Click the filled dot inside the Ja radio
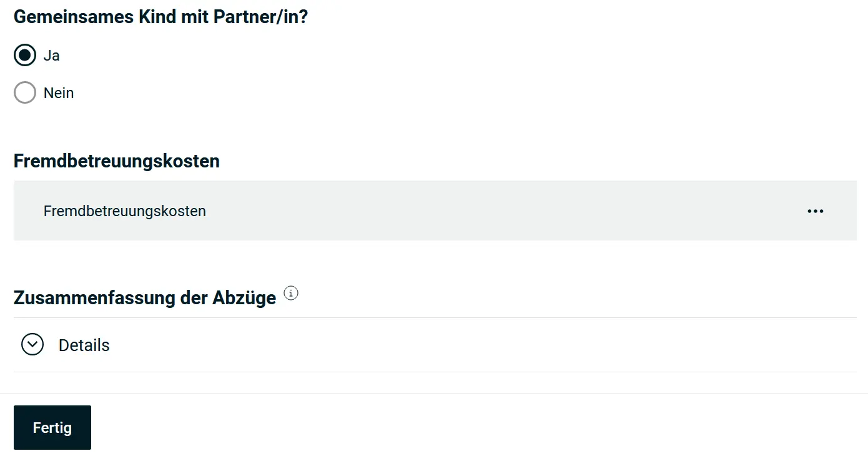868x456 pixels. coord(25,56)
